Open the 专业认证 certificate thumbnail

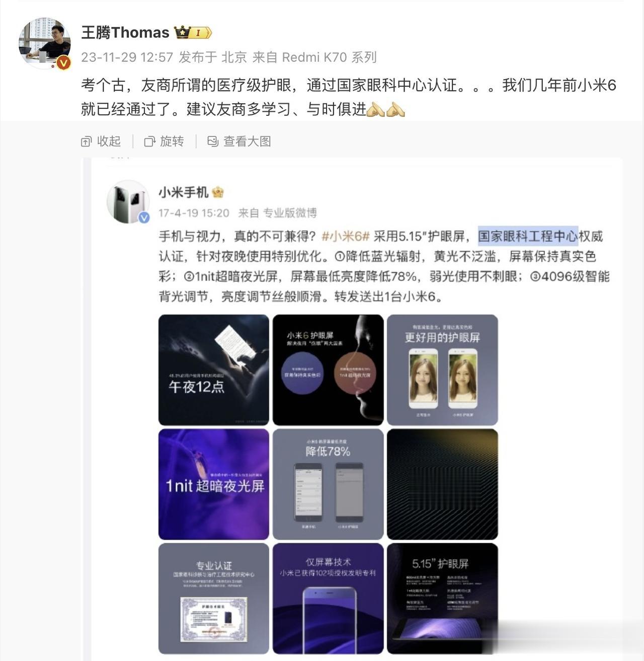(x=214, y=599)
